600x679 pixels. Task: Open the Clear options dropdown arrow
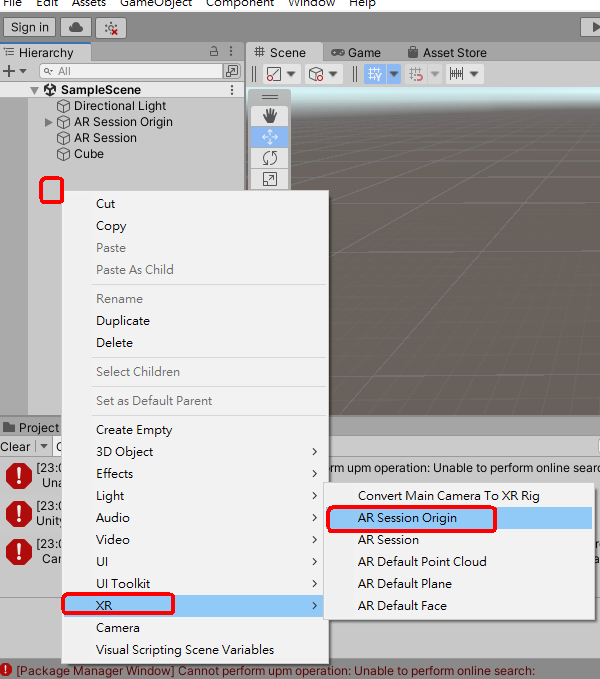pyautogui.click(x=44, y=446)
